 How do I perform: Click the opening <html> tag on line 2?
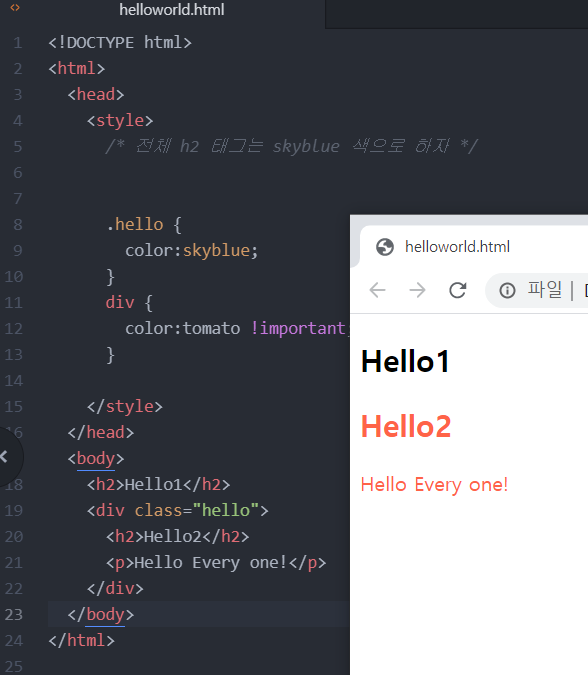[x=77, y=69]
